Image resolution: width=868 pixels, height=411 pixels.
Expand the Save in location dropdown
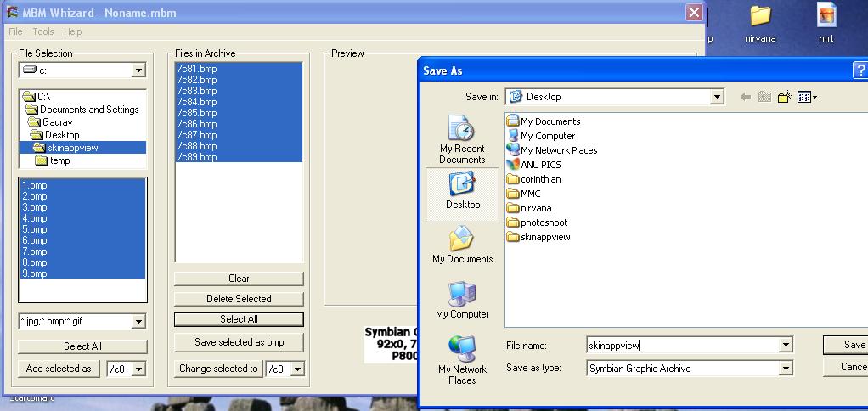point(716,97)
